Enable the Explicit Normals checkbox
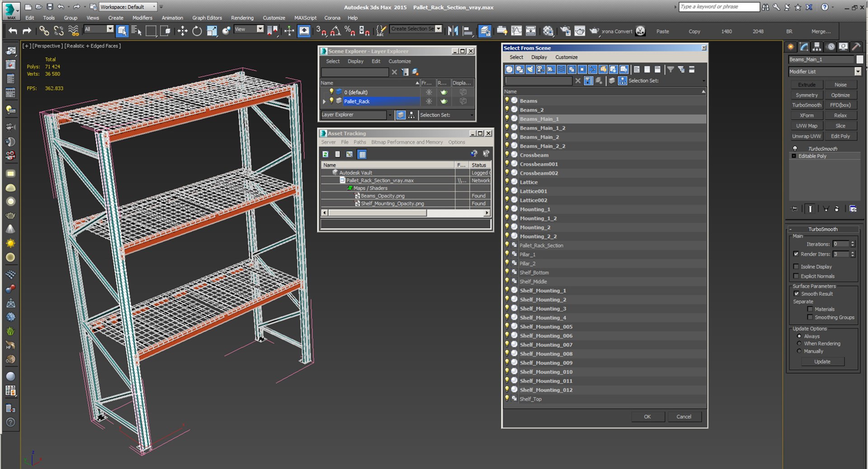 pos(796,276)
